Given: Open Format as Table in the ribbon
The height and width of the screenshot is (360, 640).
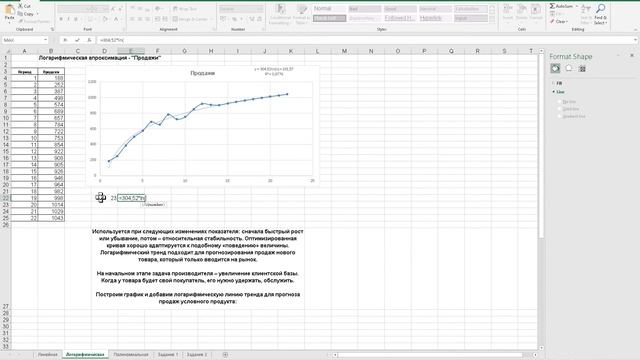Looking at the screenshot, I should [x=302, y=15].
